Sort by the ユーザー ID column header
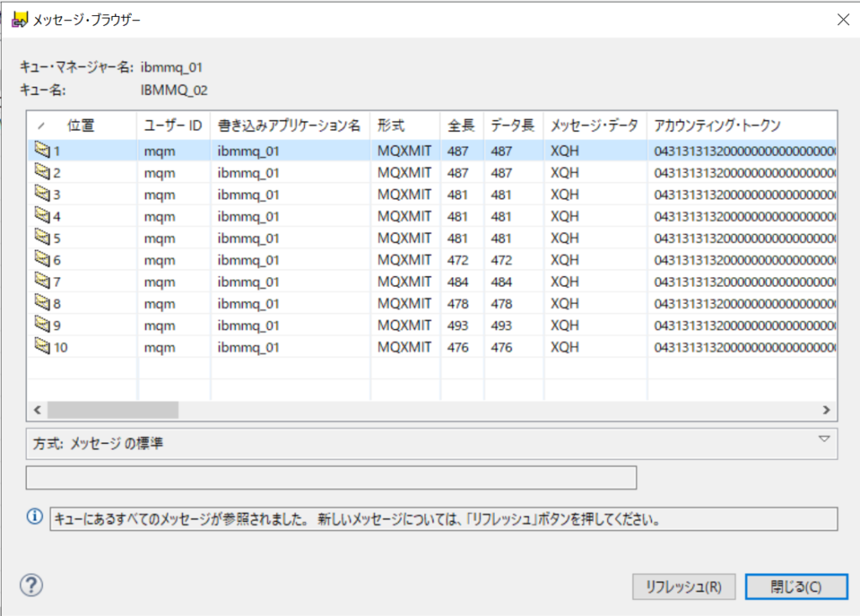 (173, 126)
